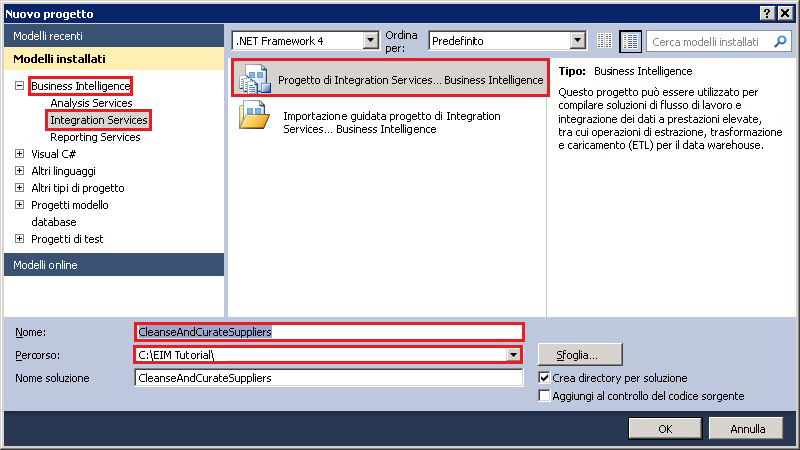Click the small icons view button
Image resolution: width=800 pixels, height=450 pixels.
pos(605,41)
